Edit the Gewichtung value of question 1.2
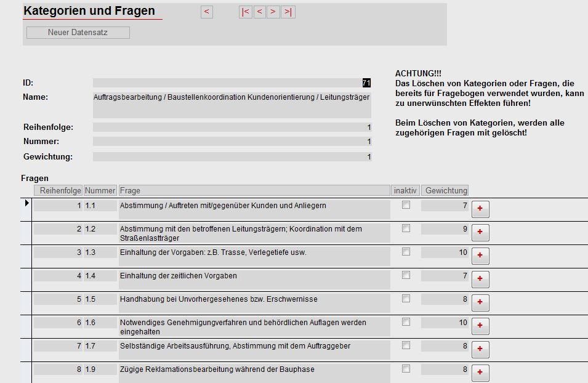The height and width of the screenshot is (383, 588). point(445,229)
